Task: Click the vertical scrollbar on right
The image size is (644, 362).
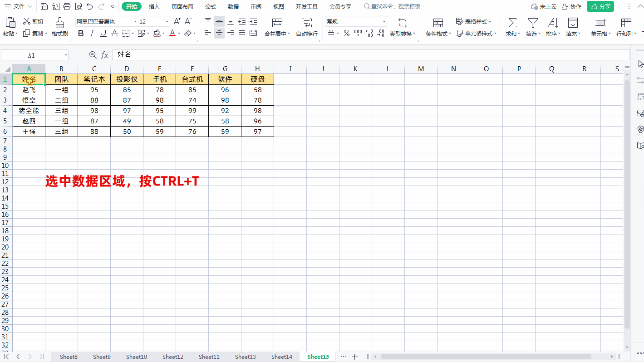Action: [627, 204]
